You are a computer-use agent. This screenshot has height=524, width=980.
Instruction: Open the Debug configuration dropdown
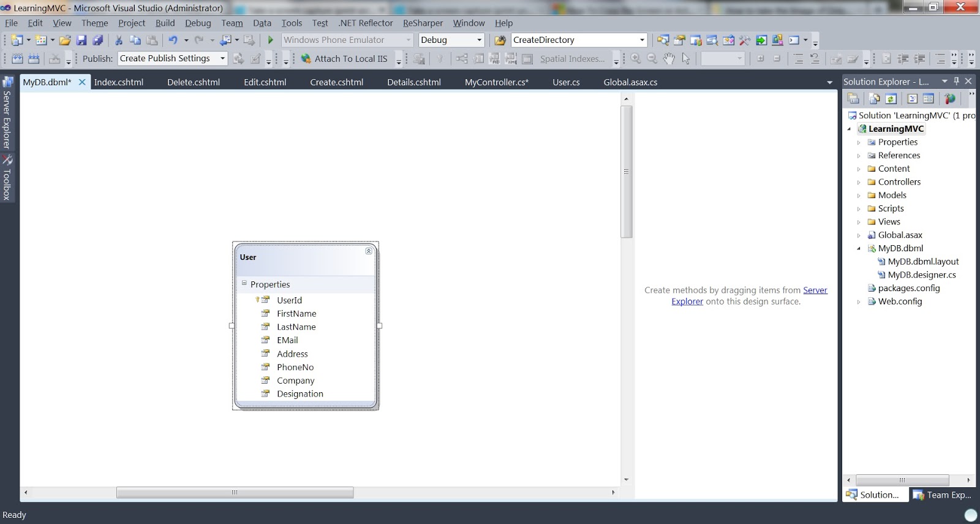click(480, 40)
